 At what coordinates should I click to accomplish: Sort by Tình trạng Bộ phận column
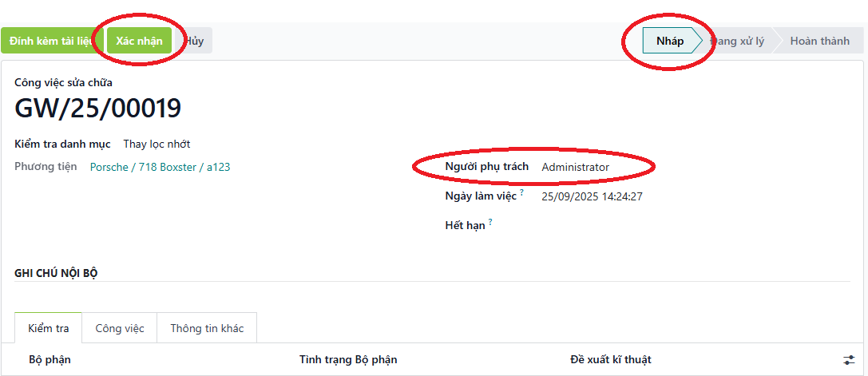347,360
